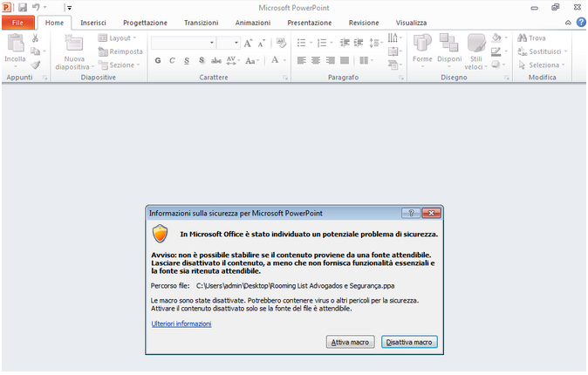The image size is (588, 375).
Task: Click the Copia icon in Appunti
Action: 35,51
